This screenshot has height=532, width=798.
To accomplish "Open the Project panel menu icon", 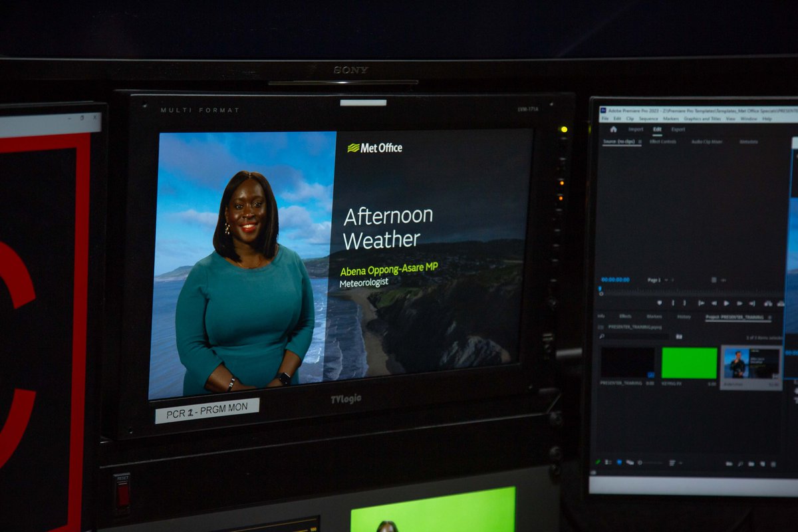I will tap(770, 317).
